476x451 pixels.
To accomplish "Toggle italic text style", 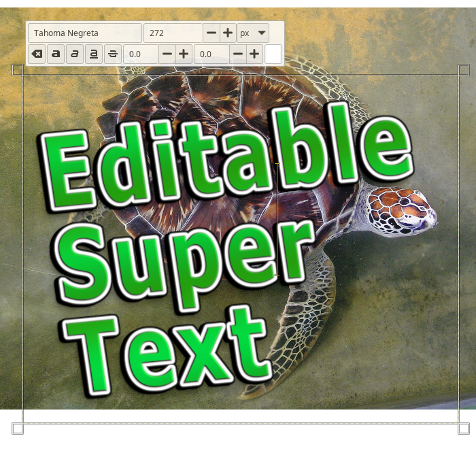I will click(x=75, y=54).
